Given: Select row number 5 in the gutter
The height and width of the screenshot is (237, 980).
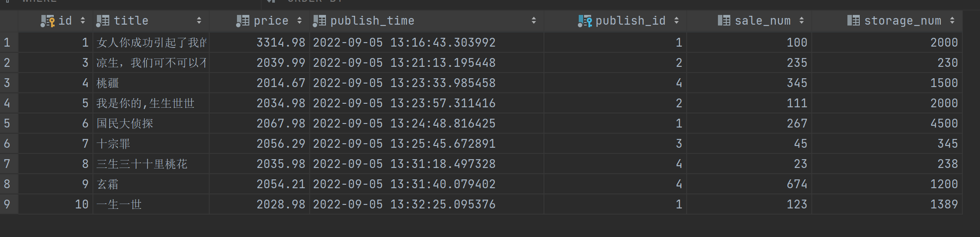Looking at the screenshot, I should [7, 124].
